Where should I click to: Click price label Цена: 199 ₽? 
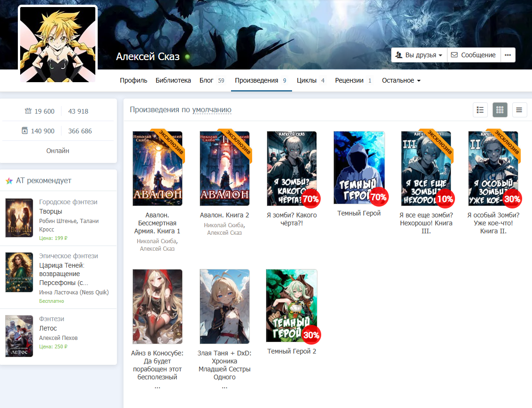click(x=53, y=238)
